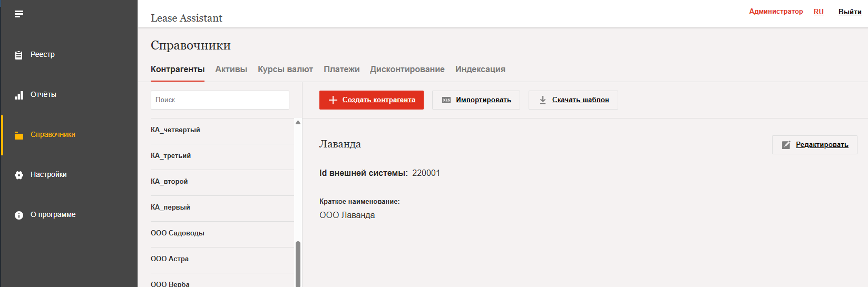Click the Выйти logout link
The width and height of the screenshot is (868, 287).
(850, 12)
